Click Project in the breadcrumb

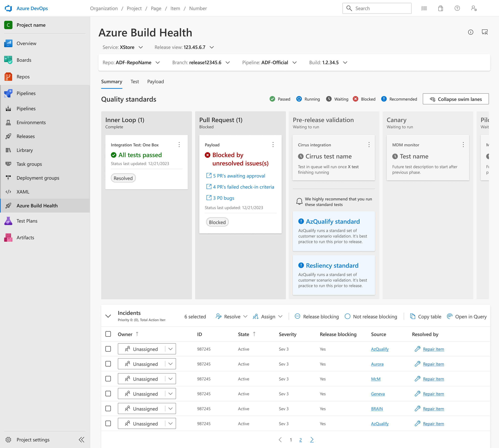(134, 8)
